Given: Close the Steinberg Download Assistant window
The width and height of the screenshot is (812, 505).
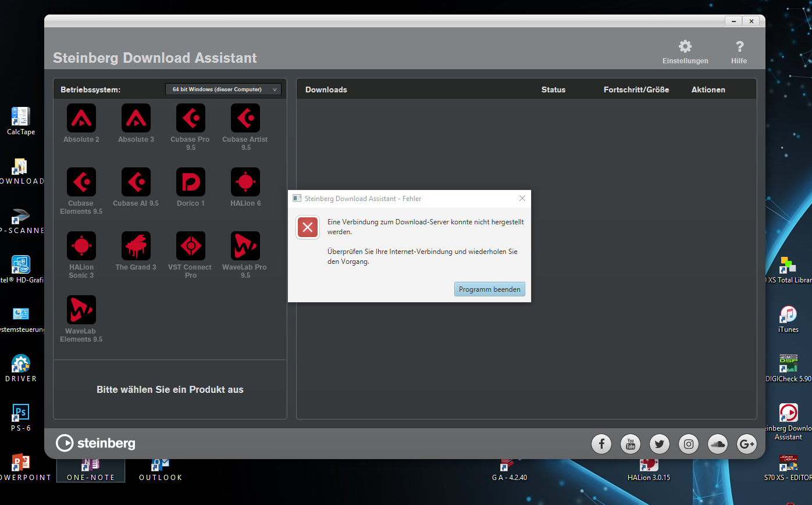Looking at the screenshot, I should [x=752, y=21].
